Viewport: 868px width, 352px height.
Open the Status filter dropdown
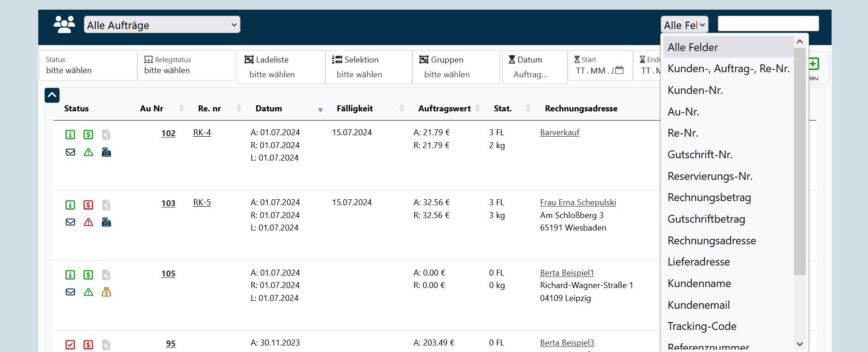coord(88,66)
